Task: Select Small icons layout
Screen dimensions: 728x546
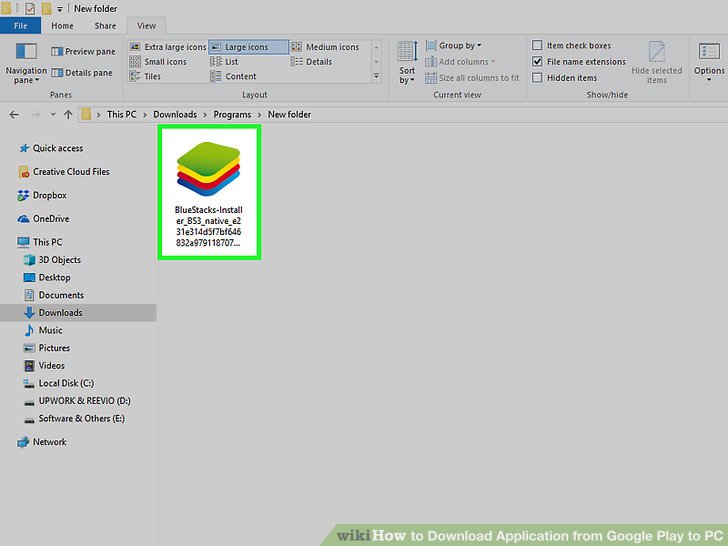Action: pyautogui.click(x=158, y=62)
